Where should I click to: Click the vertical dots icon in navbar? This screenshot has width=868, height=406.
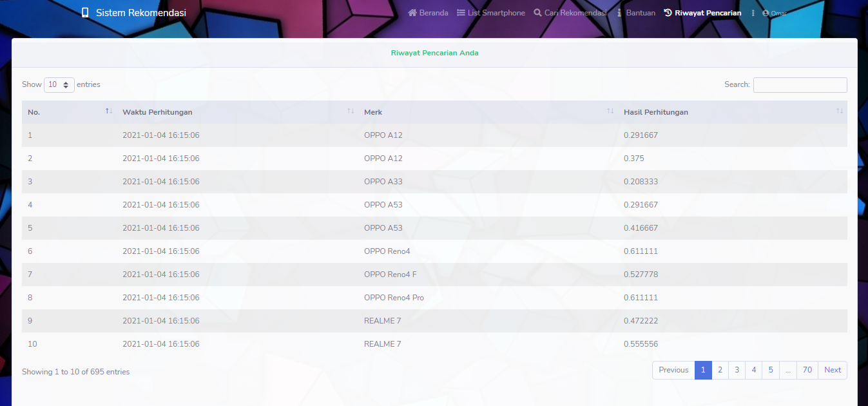click(753, 13)
